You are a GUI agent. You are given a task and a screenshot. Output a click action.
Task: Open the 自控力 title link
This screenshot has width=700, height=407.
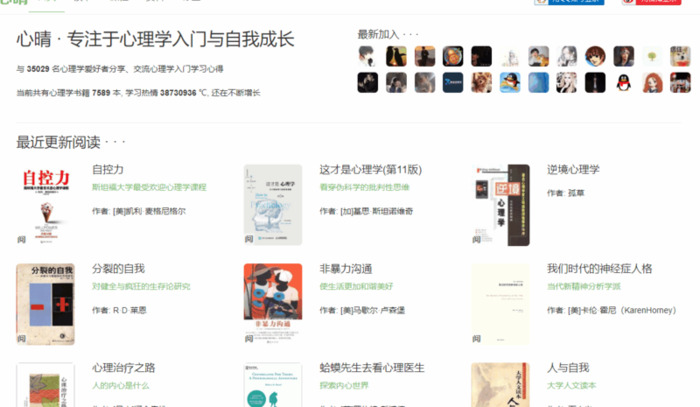(108, 170)
